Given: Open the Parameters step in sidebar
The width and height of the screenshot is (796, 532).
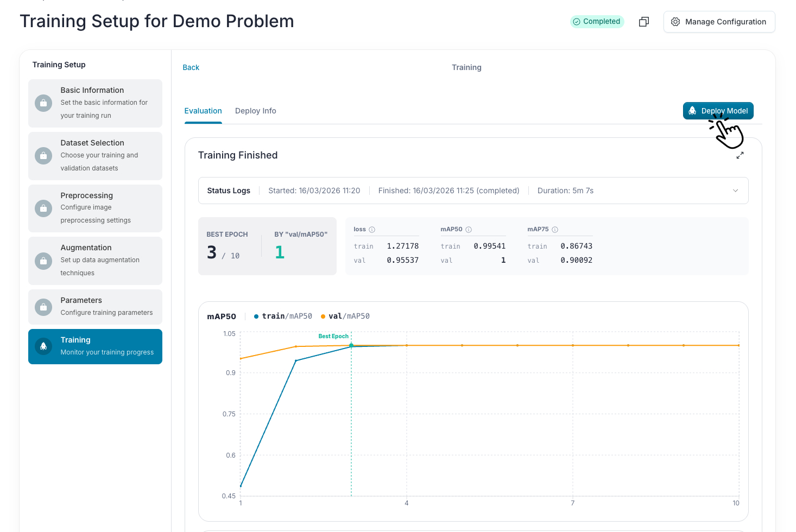Looking at the screenshot, I should click(x=95, y=307).
